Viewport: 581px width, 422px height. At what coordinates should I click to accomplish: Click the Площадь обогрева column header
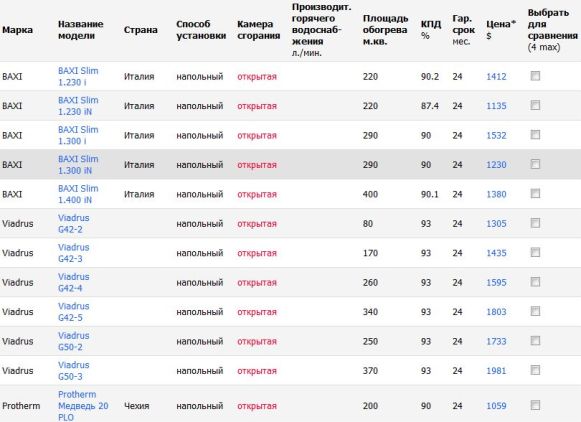(x=385, y=30)
